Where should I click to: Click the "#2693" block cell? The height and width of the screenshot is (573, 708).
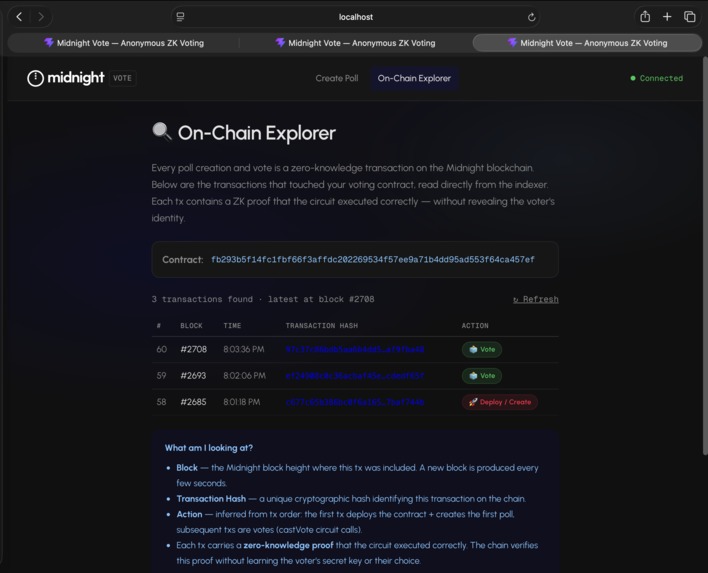pyautogui.click(x=193, y=376)
